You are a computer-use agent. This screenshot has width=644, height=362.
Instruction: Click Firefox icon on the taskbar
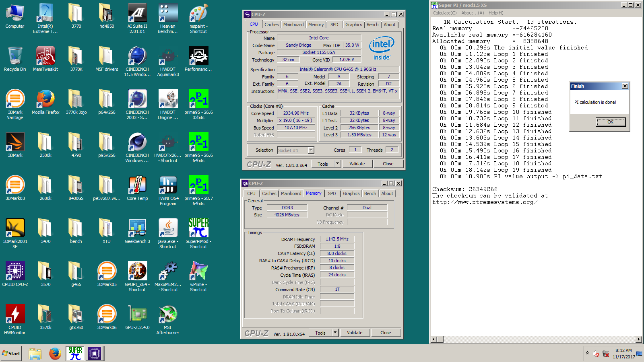55,354
